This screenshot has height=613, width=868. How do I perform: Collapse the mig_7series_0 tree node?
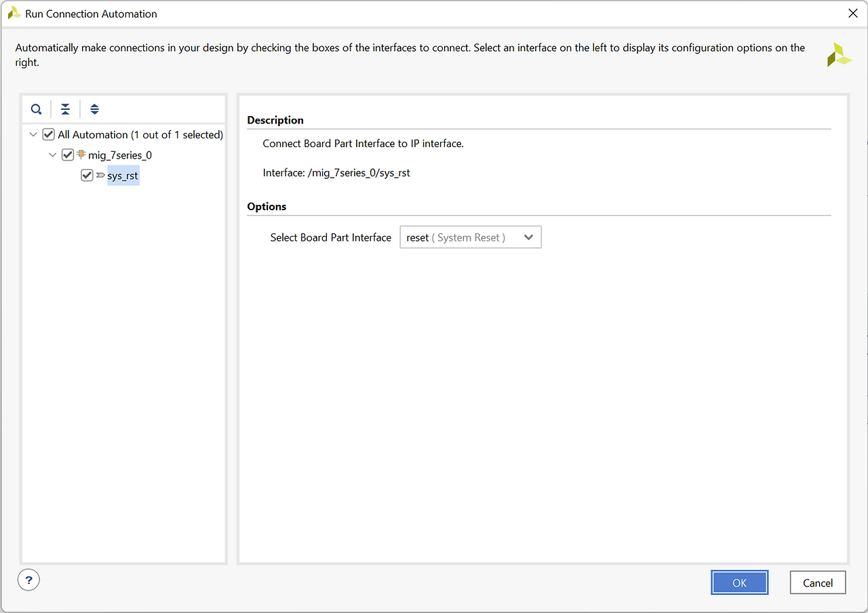[x=53, y=155]
